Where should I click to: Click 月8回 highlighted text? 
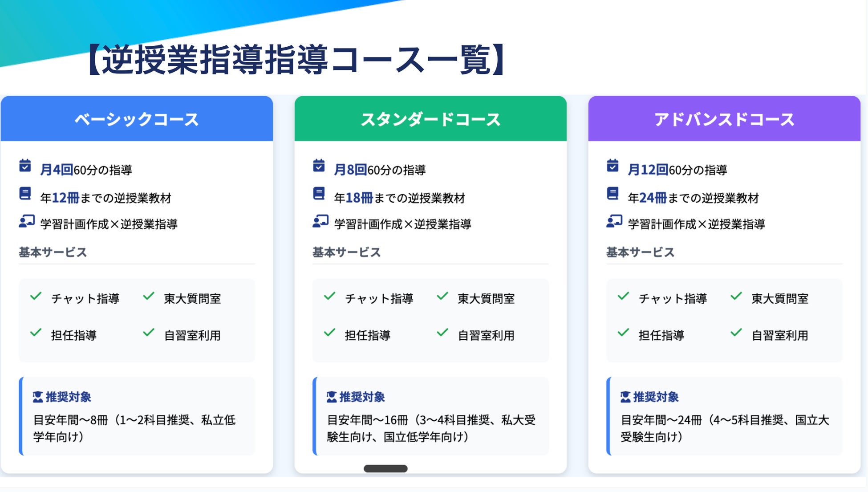coord(350,170)
